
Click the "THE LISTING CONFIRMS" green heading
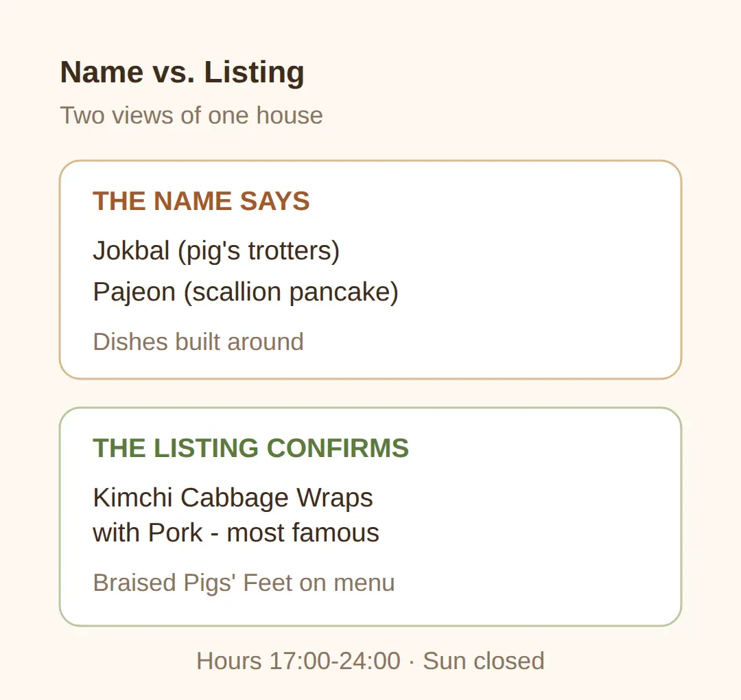pos(251,448)
